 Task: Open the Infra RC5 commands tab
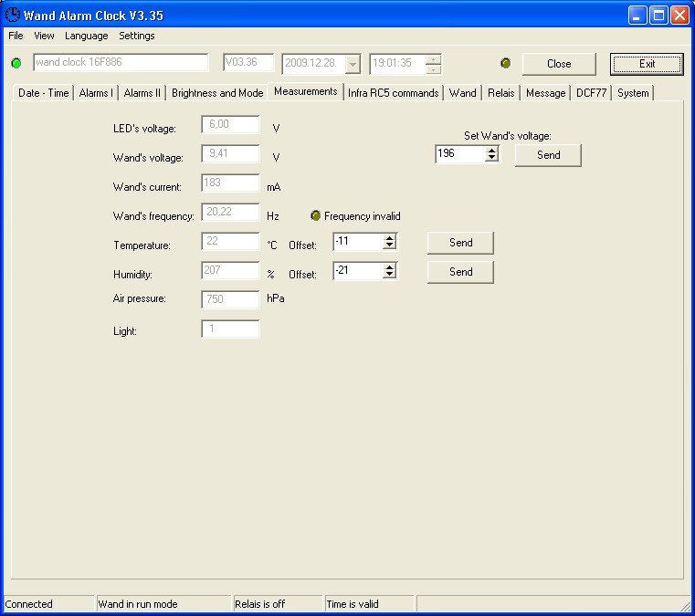tap(393, 93)
